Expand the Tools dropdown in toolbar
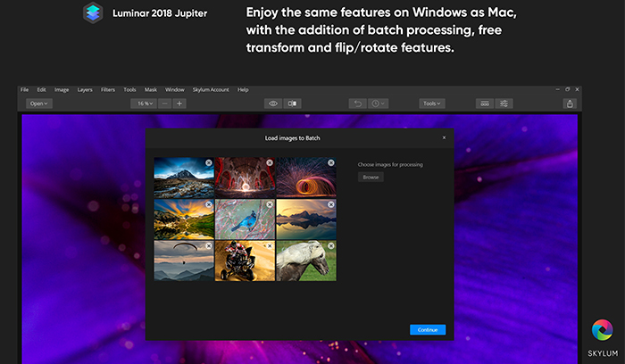The height and width of the screenshot is (364, 625). [x=432, y=103]
